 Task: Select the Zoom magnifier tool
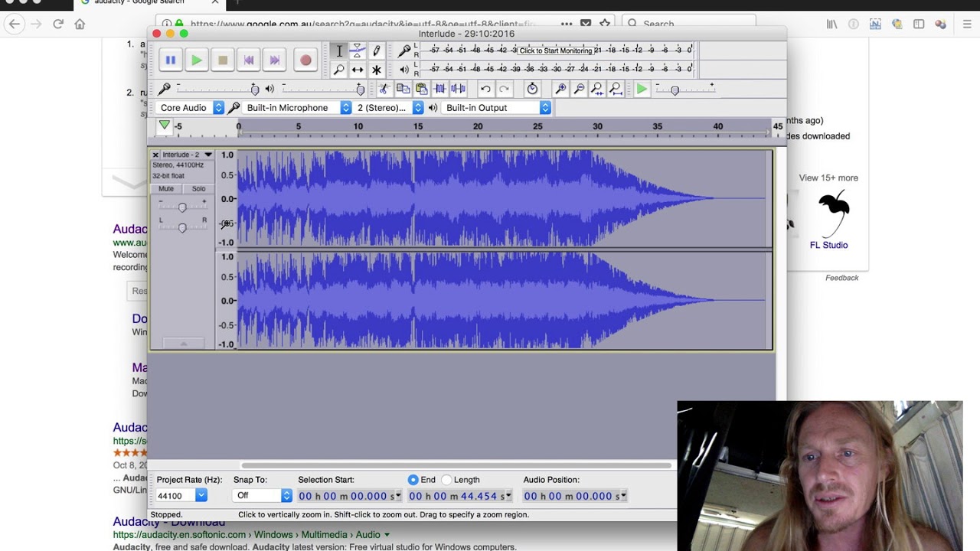click(339, 70)
